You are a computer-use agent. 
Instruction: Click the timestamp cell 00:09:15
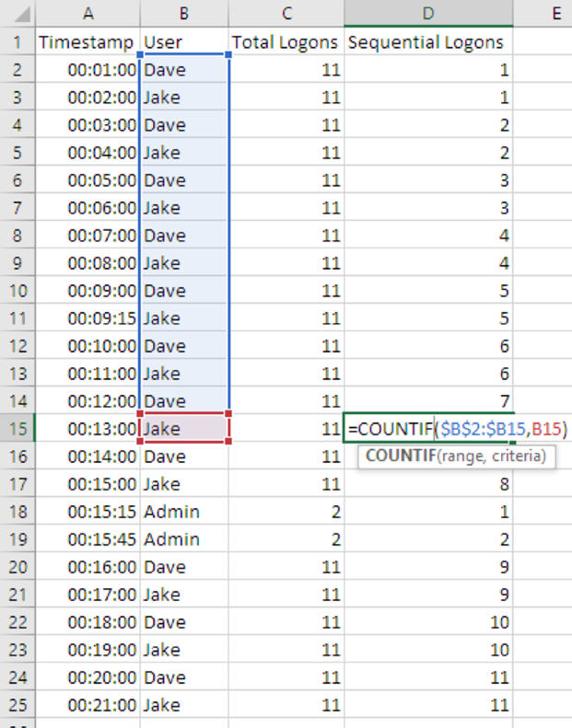88,318
